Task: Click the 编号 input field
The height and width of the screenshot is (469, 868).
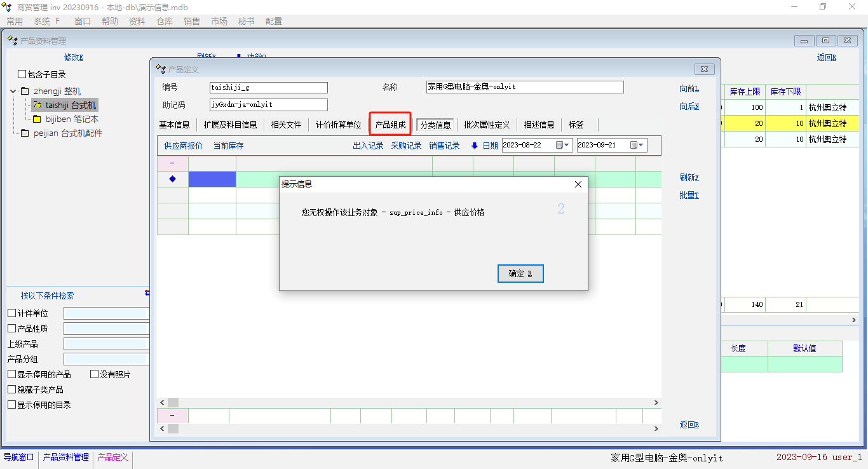Action: 268,87
